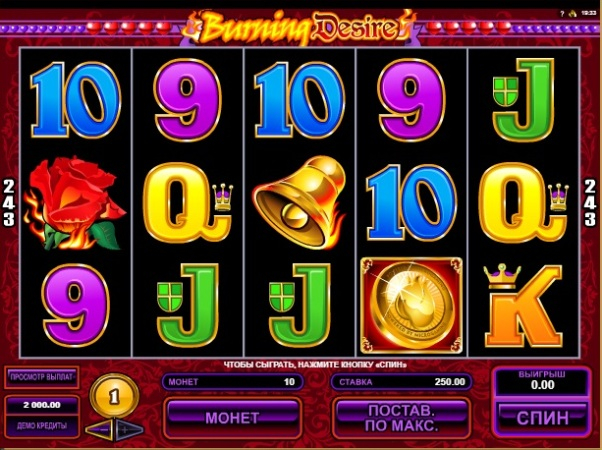Click the golden bell symbol

299,202
